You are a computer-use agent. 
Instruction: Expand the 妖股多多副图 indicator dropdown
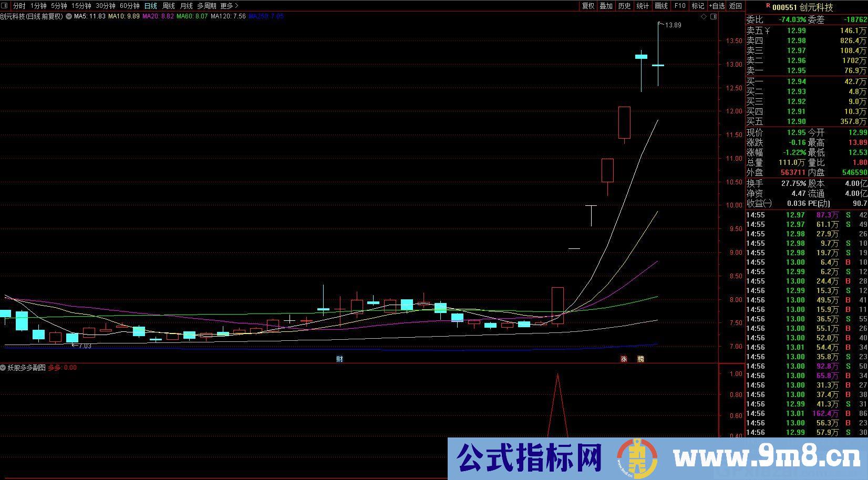click(4, 368)
